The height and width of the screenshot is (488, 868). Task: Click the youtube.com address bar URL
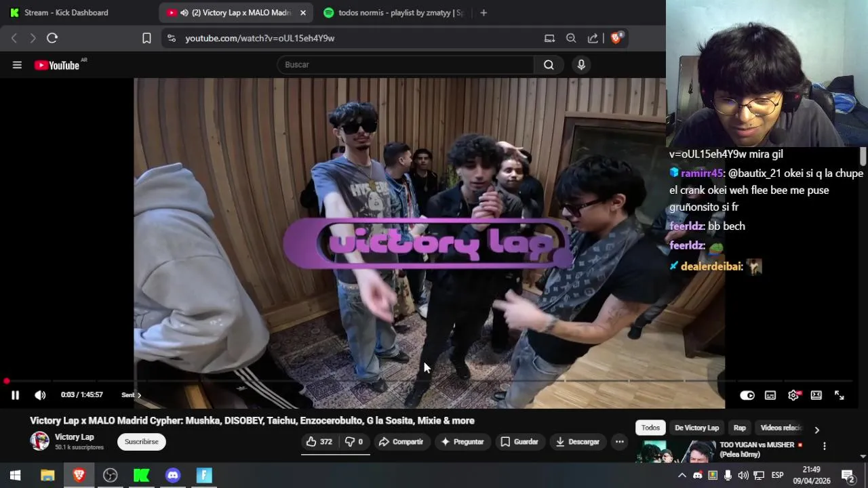[260, 38]
